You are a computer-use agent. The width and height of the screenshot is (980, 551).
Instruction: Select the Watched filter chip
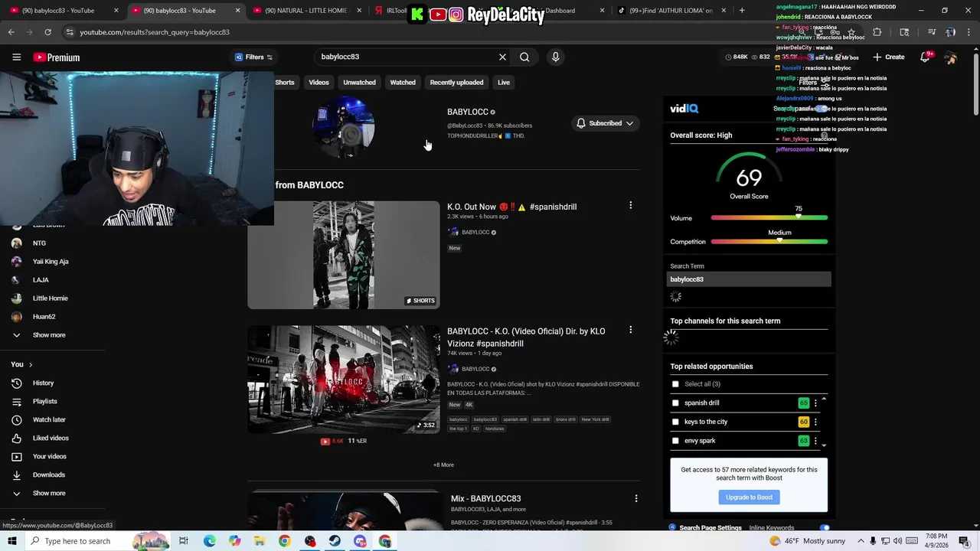coord(403,82)
